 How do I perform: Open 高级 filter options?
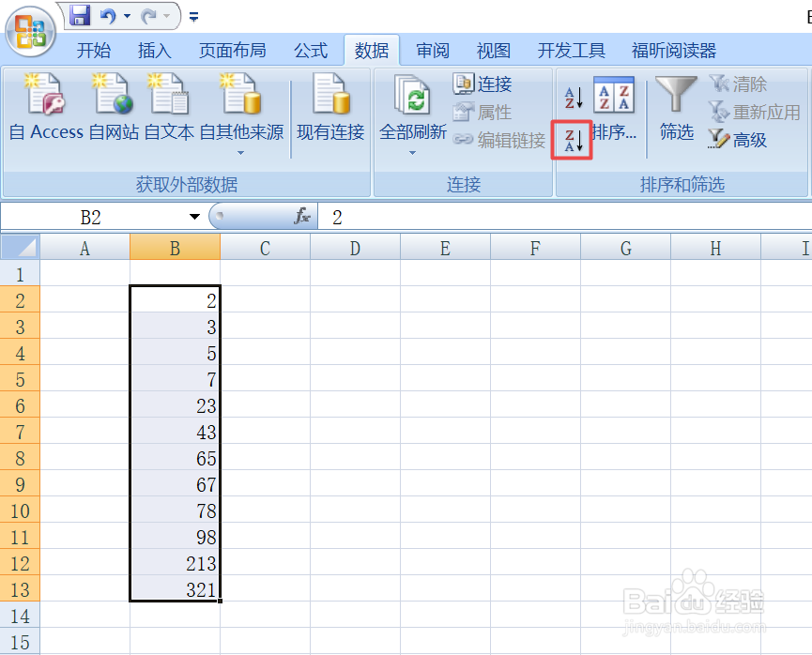(739, 140)
